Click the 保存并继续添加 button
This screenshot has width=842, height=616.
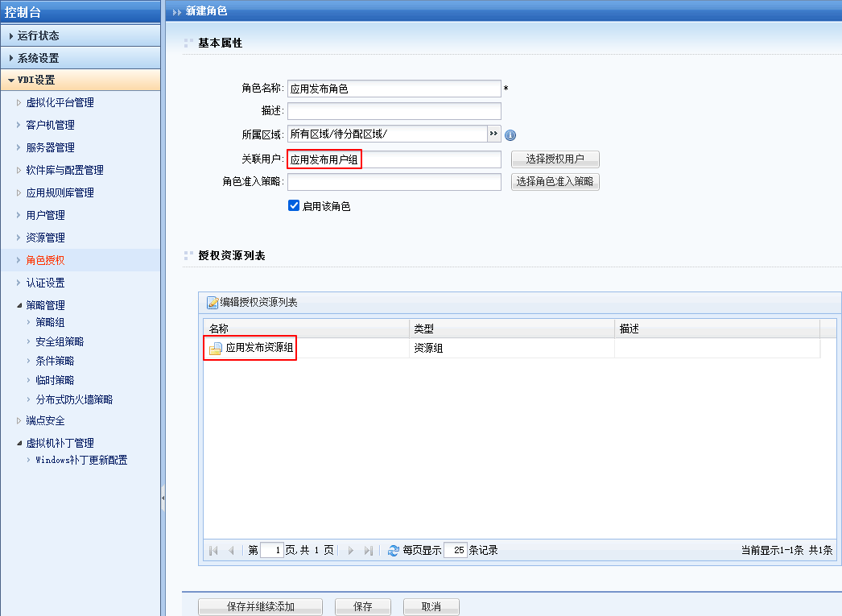[x=260, y=607]
